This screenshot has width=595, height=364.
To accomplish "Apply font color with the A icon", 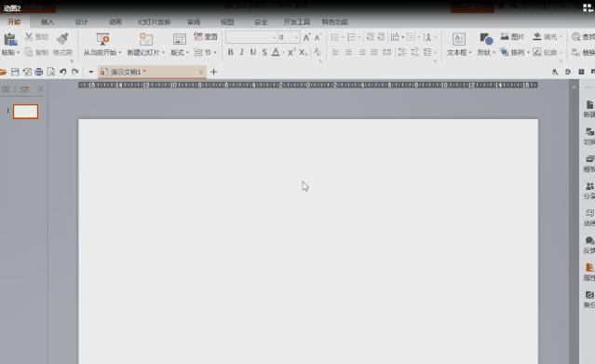I will tap(276, 52).
